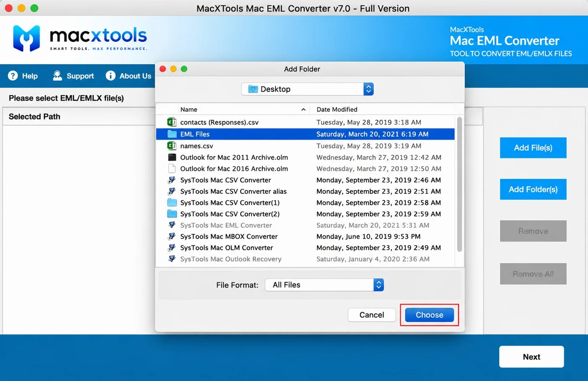Click the Remove button
The height and width of the screenshot is (381, 588).
coord(533,231)
